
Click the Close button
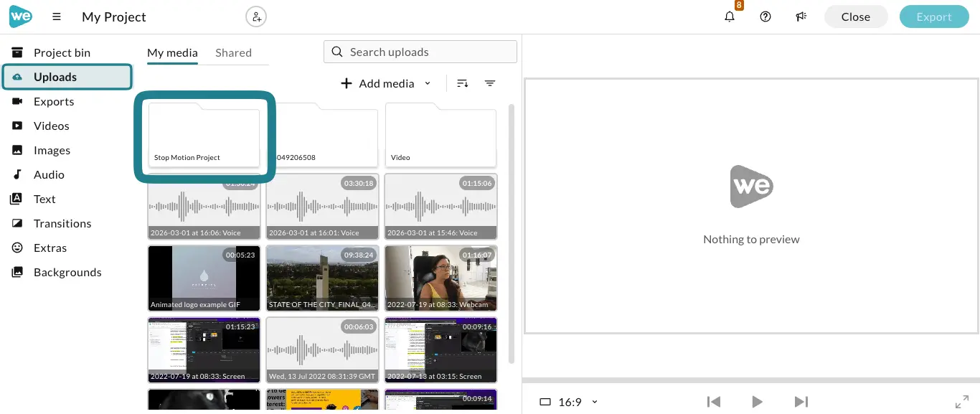[x=856, y=17]
